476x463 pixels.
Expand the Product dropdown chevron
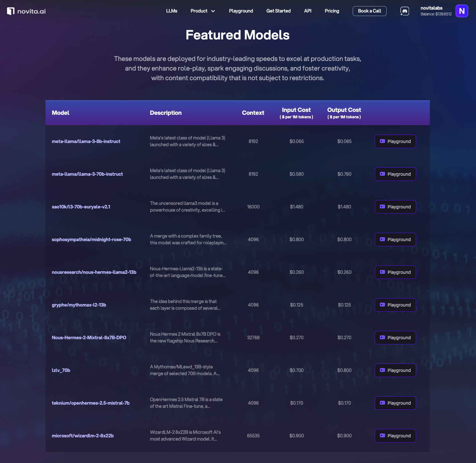(x=213, y=11)
